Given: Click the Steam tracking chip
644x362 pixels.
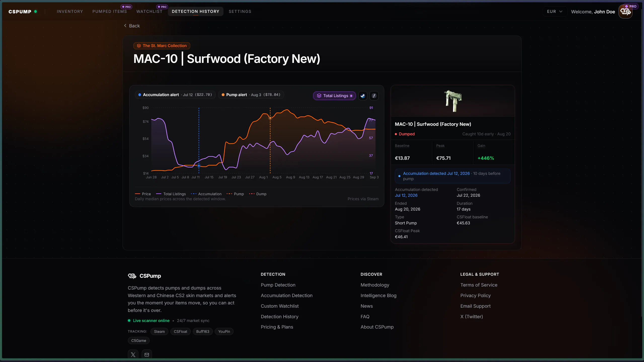Looking at the screenshot, I should [159, 332].
